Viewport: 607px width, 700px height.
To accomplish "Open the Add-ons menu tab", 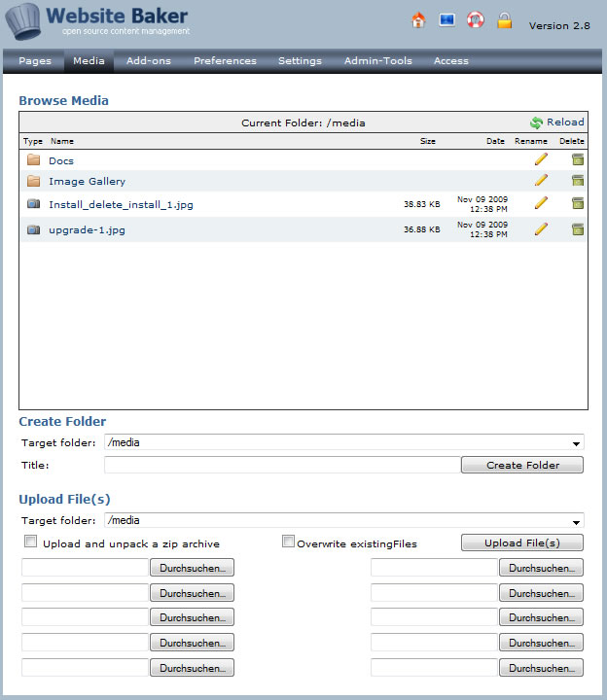I will tap(149, 61).
